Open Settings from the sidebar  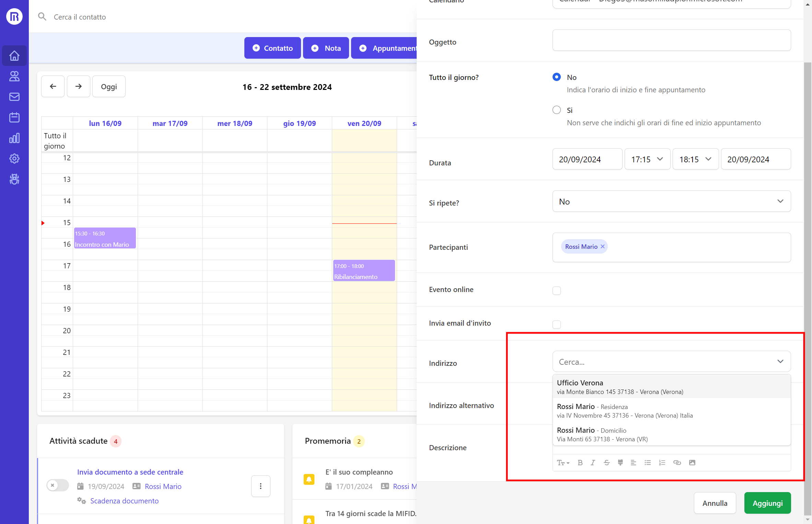coord(14,159)
